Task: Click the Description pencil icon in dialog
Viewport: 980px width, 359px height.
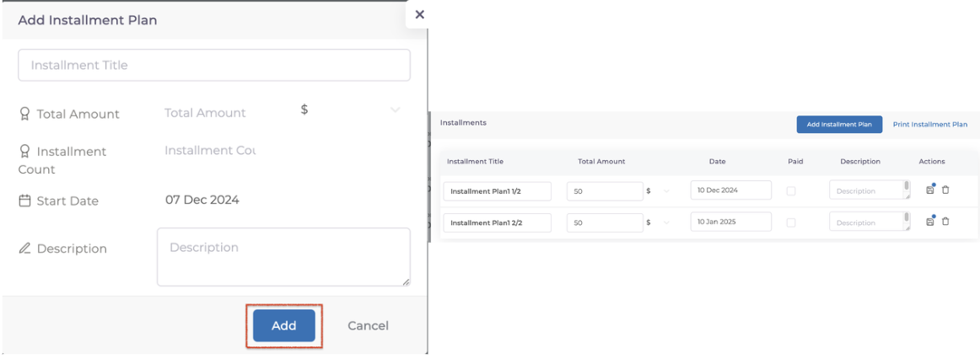Action: tap(24, 249)
